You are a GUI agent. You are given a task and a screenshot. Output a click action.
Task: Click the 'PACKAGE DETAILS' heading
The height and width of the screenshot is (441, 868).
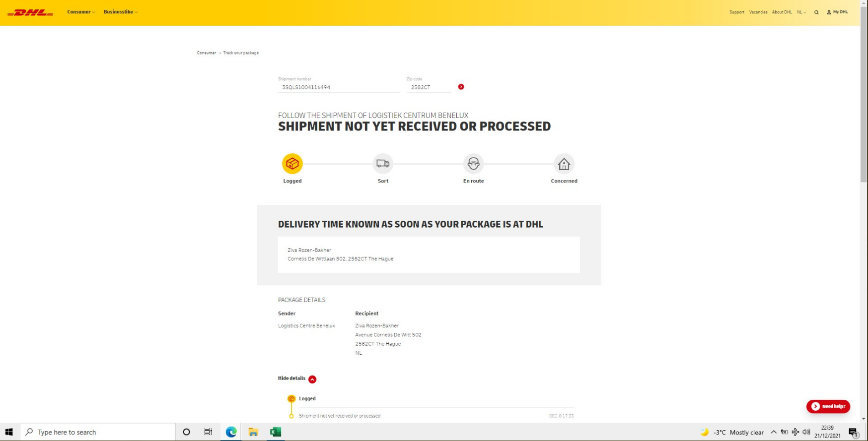tap(302, 300)
